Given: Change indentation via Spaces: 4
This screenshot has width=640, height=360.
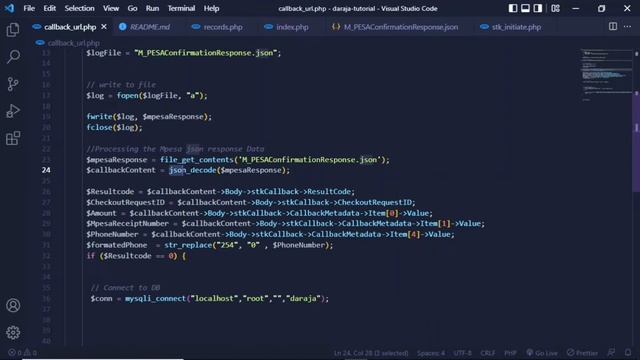Looking at the screenshot, I should pos(431,353).
